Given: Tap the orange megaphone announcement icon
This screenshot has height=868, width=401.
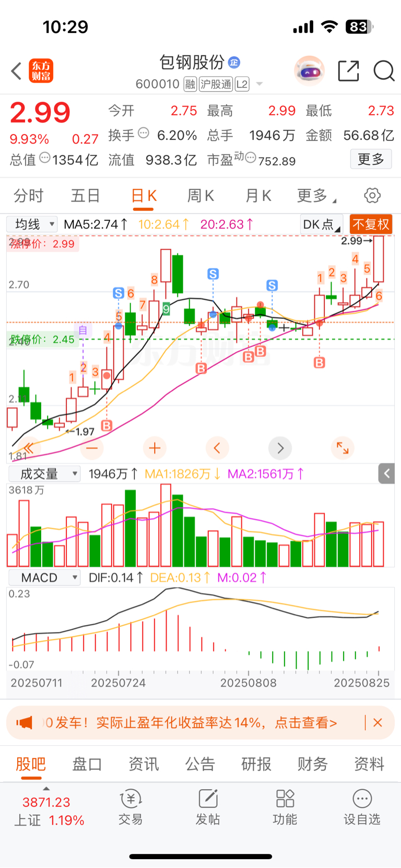Looking at the screenshot, I should [25, 723].
